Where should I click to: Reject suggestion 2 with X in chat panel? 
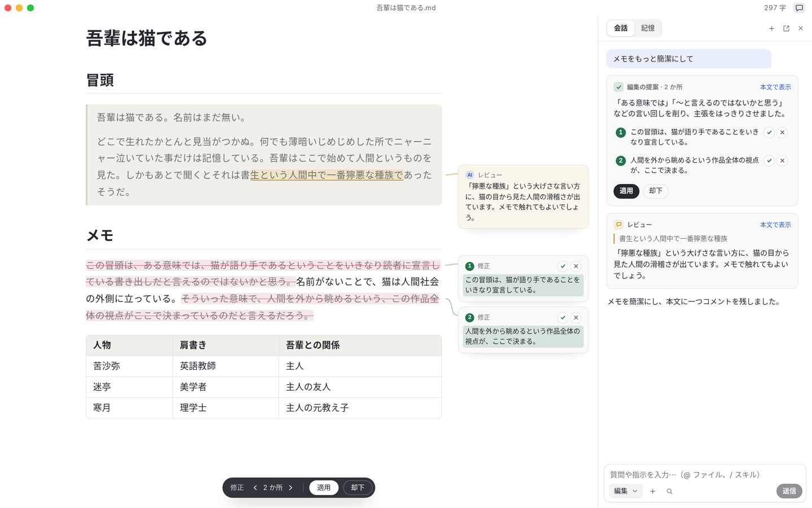pyautogui.click(x=782, y=161)
